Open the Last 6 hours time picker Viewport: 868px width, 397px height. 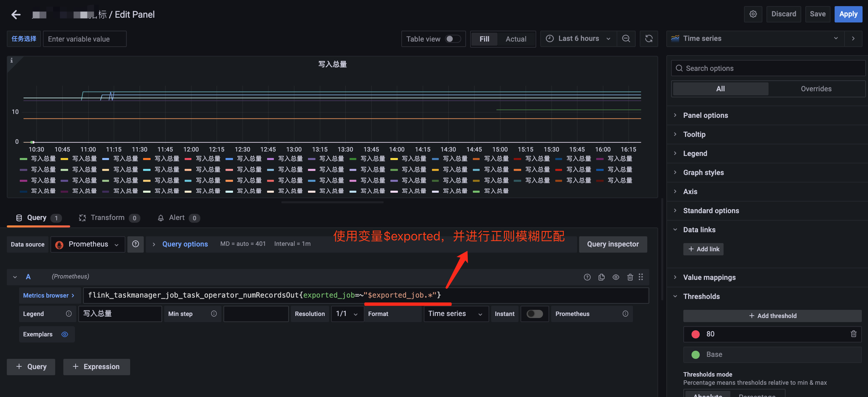pos(578,39)
